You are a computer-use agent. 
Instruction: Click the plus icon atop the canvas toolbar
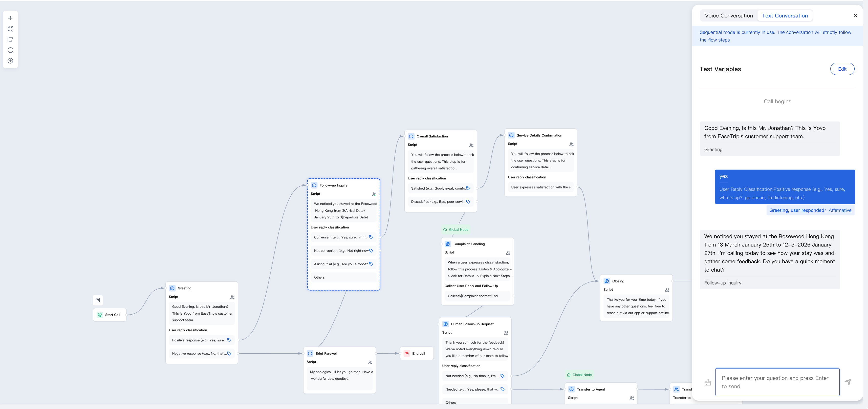(10, 18)
